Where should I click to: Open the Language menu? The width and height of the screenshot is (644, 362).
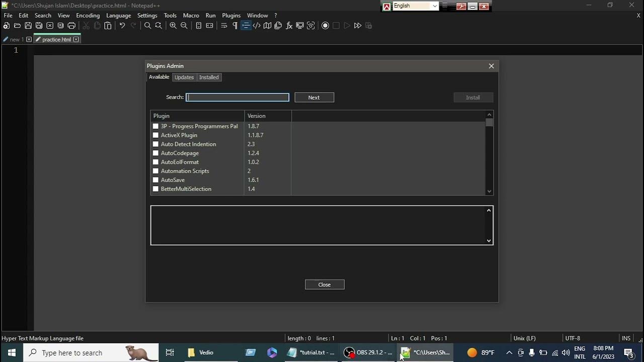click(119, 16)
